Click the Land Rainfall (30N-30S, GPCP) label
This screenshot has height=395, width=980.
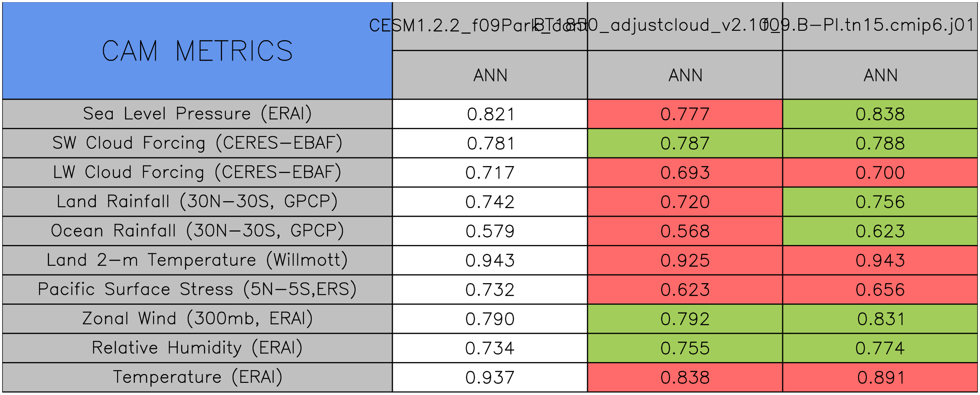coord(197,202)
